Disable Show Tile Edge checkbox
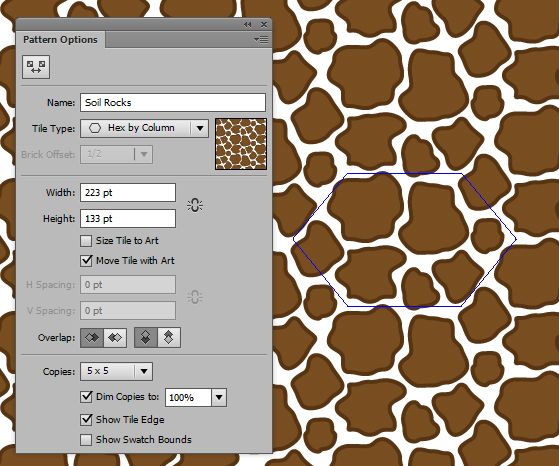The width and height of the screenshot is (559, 466). (86, 420)
